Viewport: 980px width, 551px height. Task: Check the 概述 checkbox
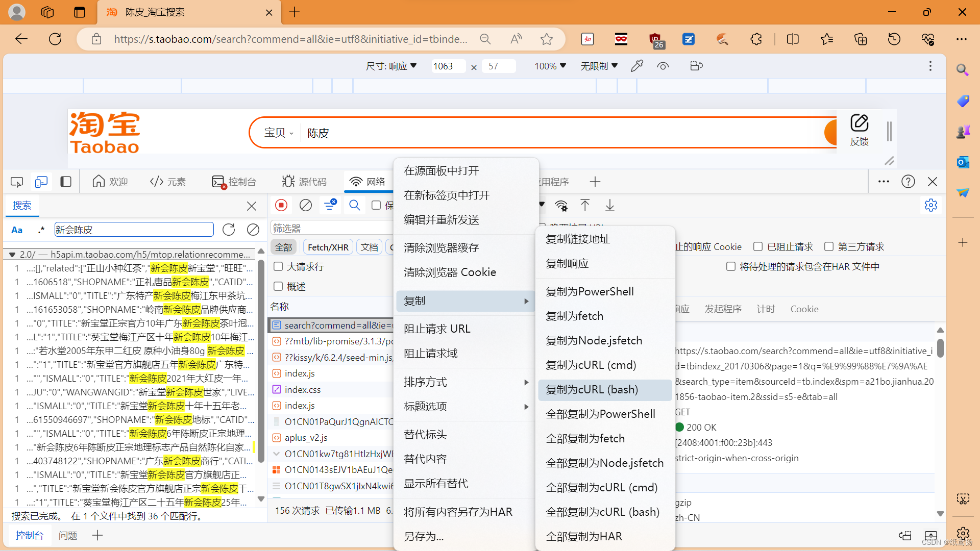(278, 286)
